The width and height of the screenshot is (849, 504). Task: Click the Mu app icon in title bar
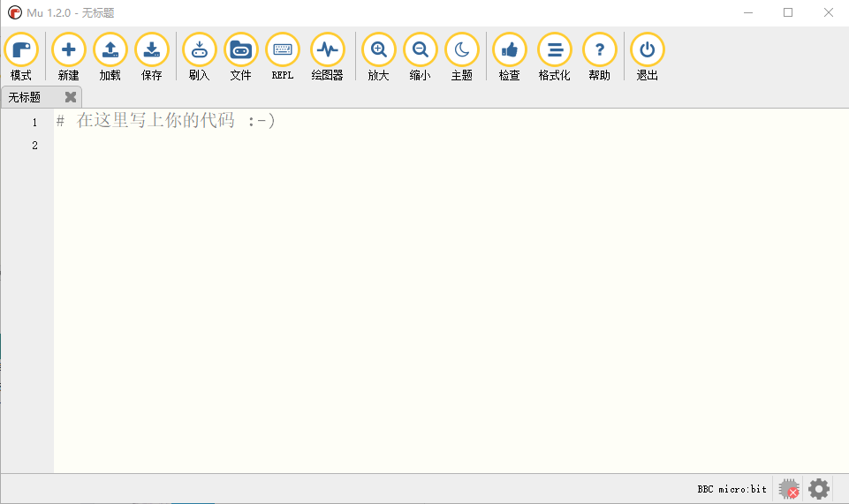pos(15,12)
